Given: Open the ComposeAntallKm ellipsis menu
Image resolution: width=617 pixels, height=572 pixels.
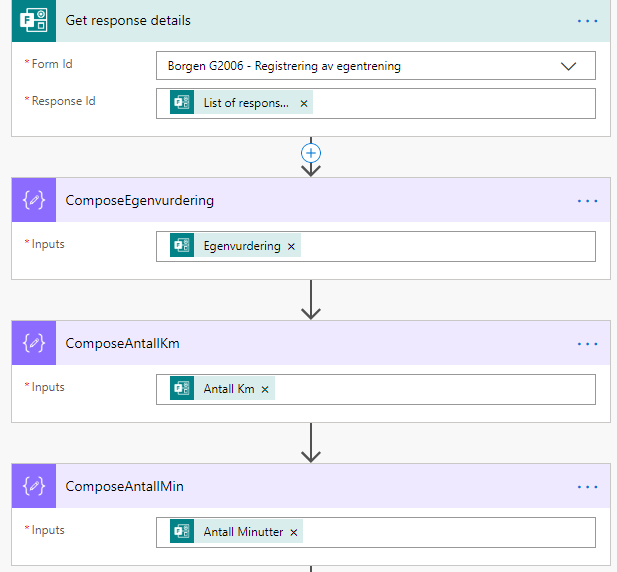Looking at the screenshot, I should [x=587, y=343].
